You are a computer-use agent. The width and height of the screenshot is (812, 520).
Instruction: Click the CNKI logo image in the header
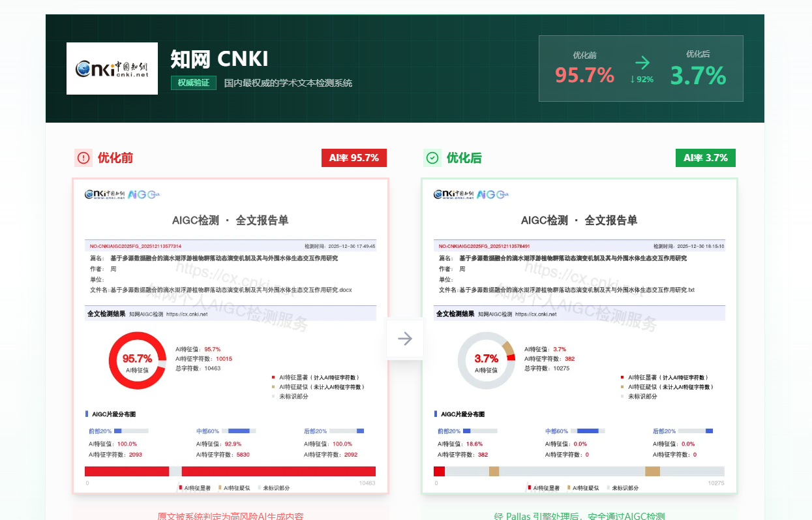112,69
